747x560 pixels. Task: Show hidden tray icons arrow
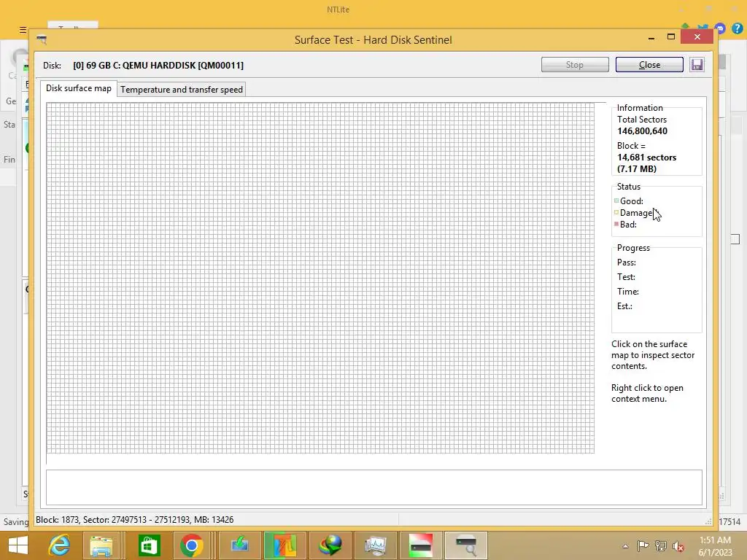click(625, 546)
